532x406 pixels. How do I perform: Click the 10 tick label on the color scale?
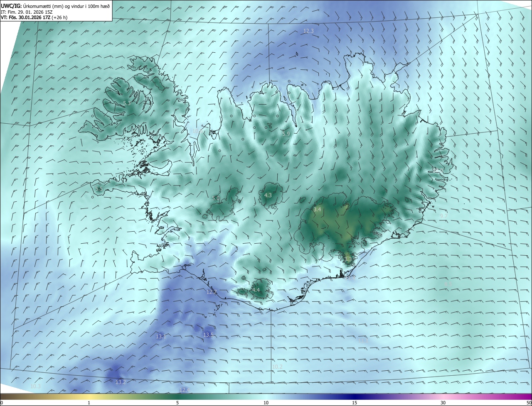[x=266, y=403]
